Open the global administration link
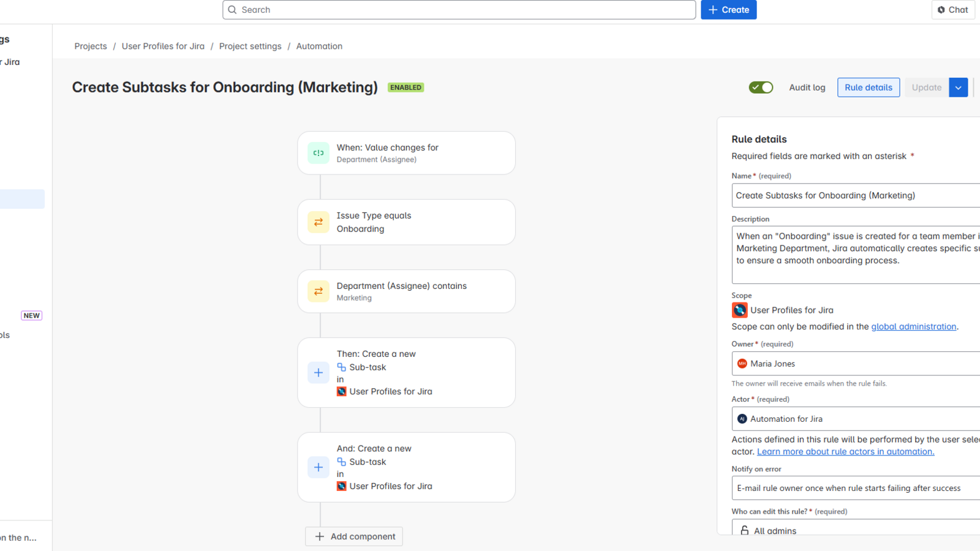 click(x=914, y=326)
